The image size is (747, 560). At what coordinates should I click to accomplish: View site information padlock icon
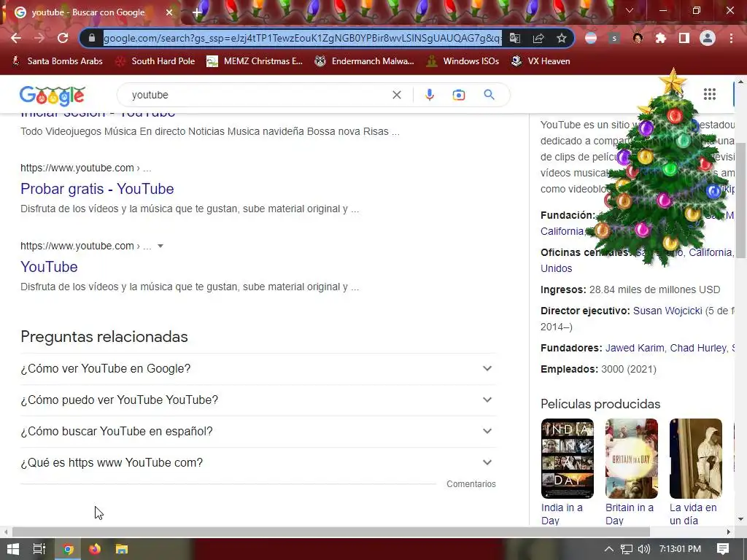[93, 38]
